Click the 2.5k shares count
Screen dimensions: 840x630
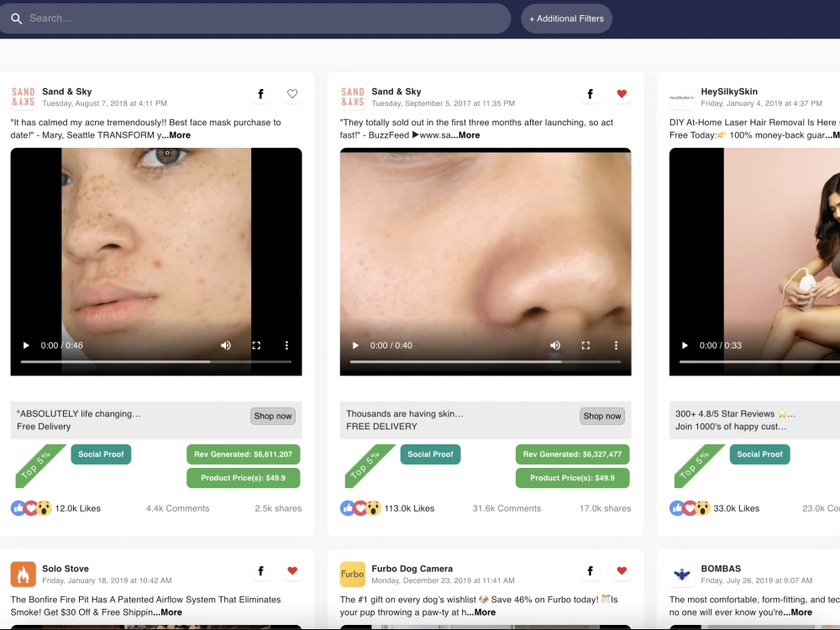click(x=278, y=508)
